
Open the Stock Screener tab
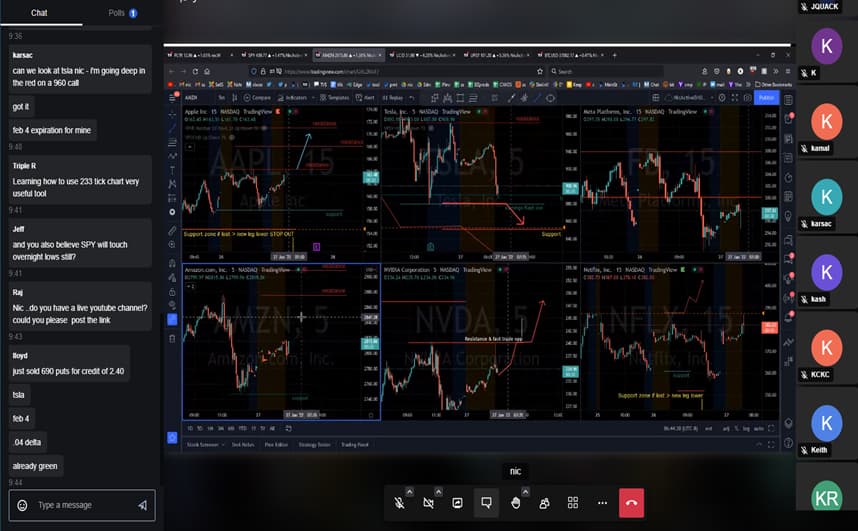point(202,445)
